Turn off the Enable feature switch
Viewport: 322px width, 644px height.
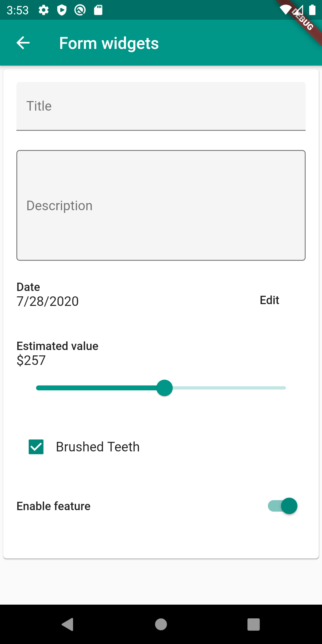pos(283,506)
